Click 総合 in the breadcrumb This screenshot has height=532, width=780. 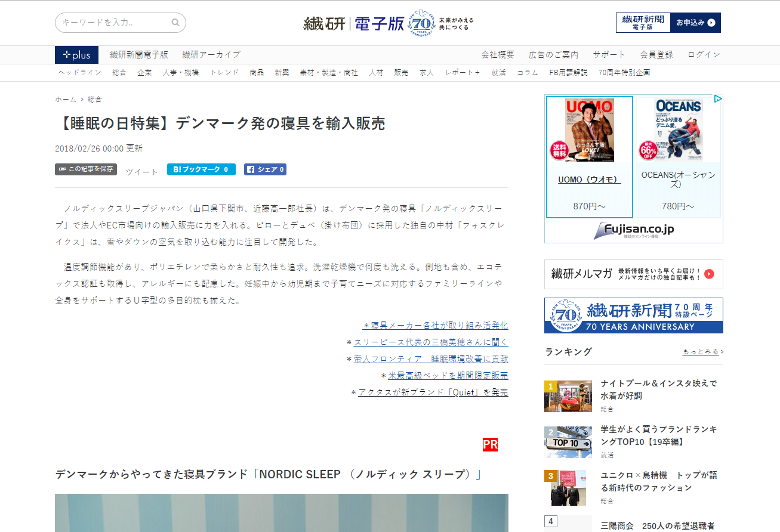coord(94,100)
